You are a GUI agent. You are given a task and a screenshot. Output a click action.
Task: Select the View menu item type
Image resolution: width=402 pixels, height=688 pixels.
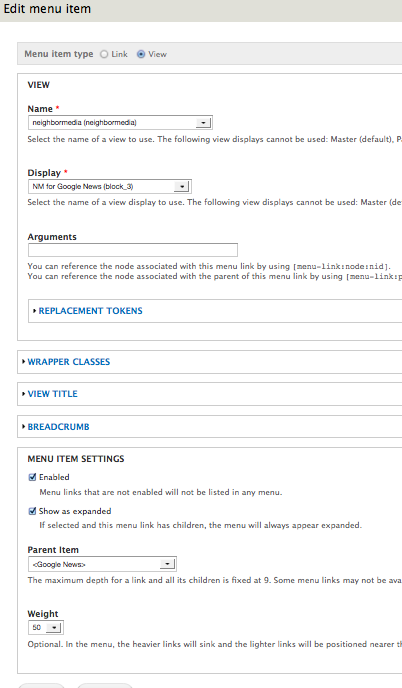tap(141, 54)
